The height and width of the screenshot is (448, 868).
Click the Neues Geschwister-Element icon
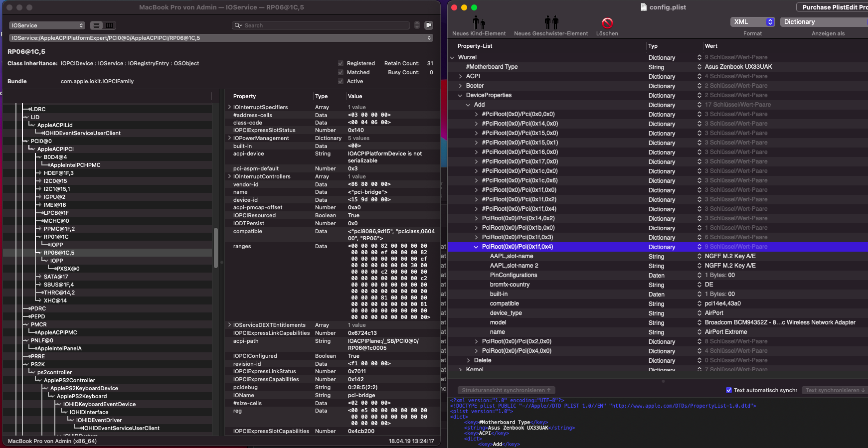click(x=551, y=23)
